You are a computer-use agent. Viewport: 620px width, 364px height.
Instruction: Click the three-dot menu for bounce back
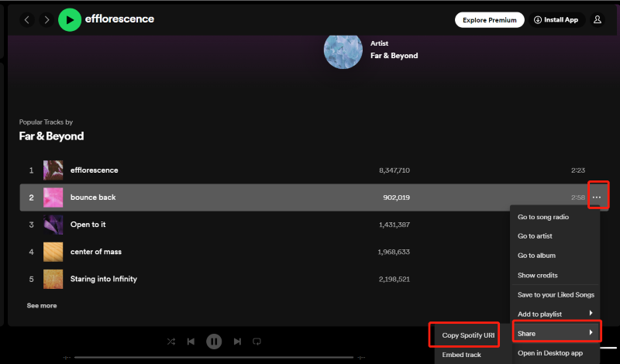point(596,197)
